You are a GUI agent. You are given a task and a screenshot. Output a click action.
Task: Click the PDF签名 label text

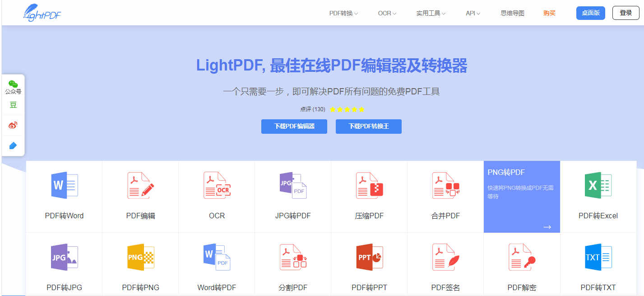(x=445, y=287)
